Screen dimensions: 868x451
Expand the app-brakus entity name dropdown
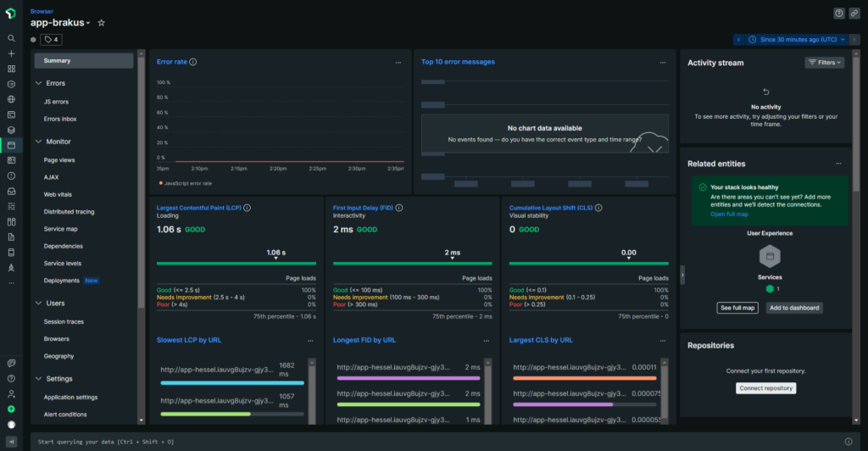pyautogui.click(x=88, y=23)
